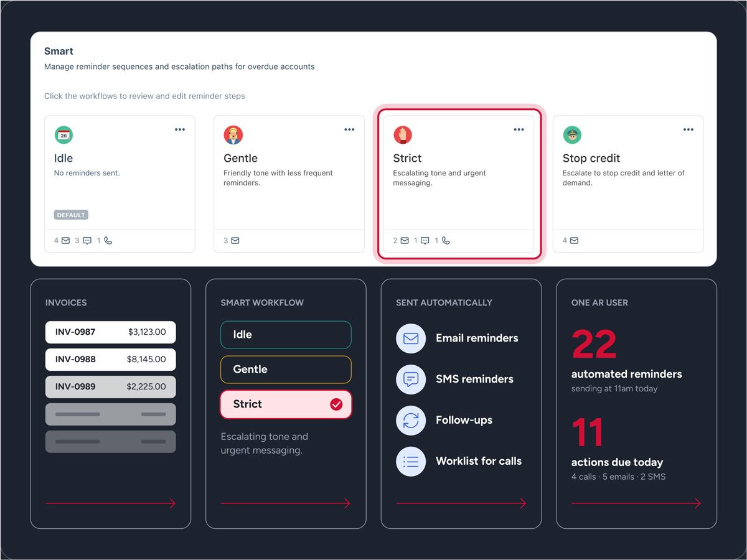Click the Email reminders envelope icon
The width and height of the screenshot is (747, 560).
(411, 338)
